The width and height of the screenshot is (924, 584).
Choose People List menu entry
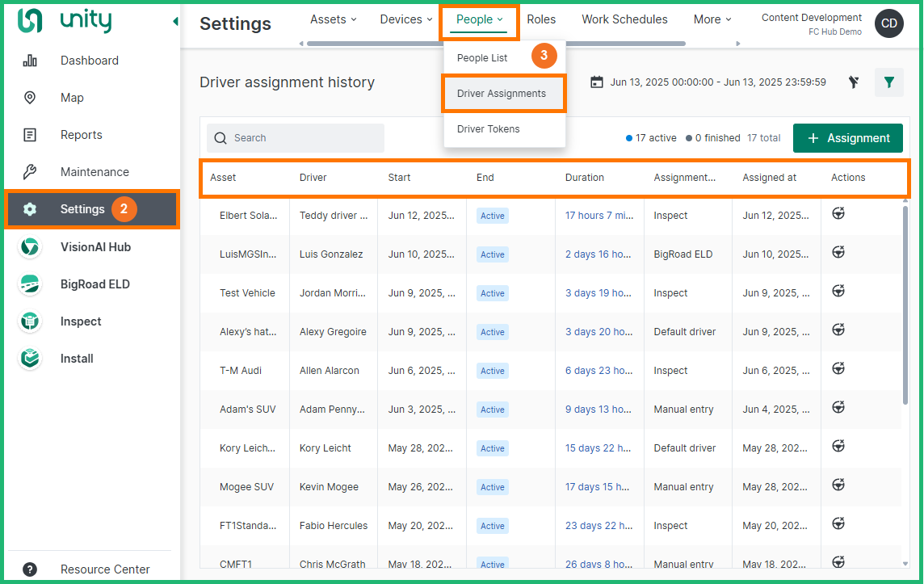point(482,58)
